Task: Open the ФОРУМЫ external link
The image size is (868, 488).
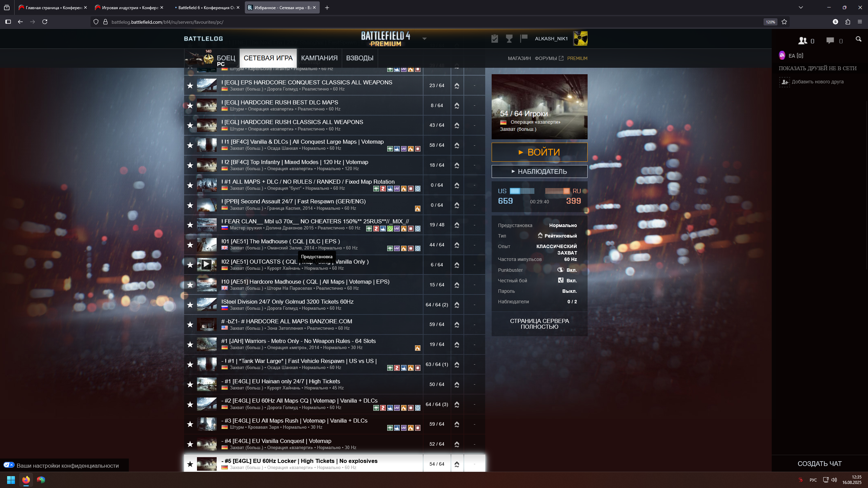Action: coord(549,58)
